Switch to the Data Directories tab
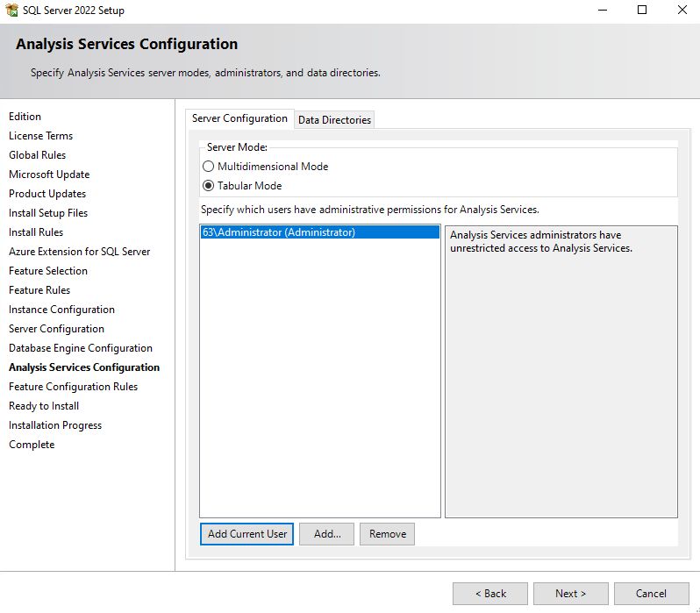Image resolution: width=700 pixels, height=613 pixels. click(x=334, y=119)
